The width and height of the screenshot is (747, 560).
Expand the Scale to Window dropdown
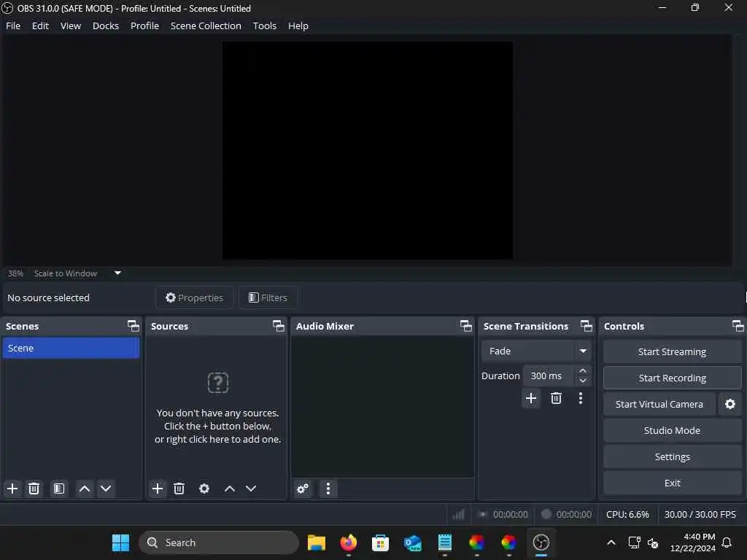[x=117, y=273]
